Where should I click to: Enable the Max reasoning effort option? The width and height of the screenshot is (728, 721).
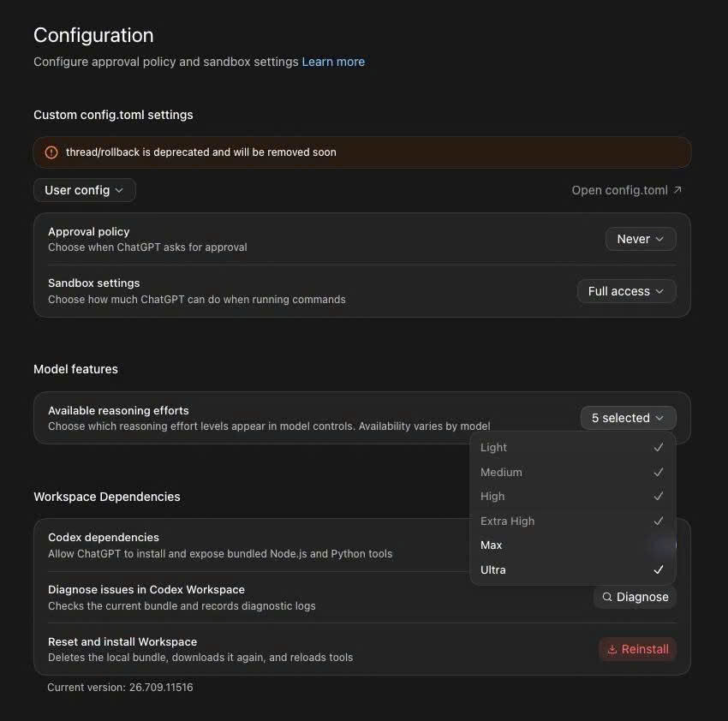pyautogui.click(x=572, y=545)
